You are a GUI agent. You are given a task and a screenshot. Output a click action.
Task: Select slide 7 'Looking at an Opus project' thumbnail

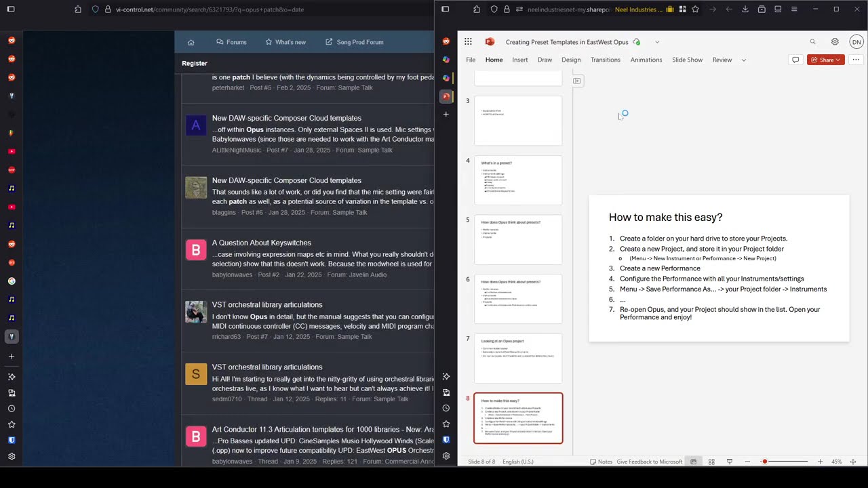(x=518, y=359)
